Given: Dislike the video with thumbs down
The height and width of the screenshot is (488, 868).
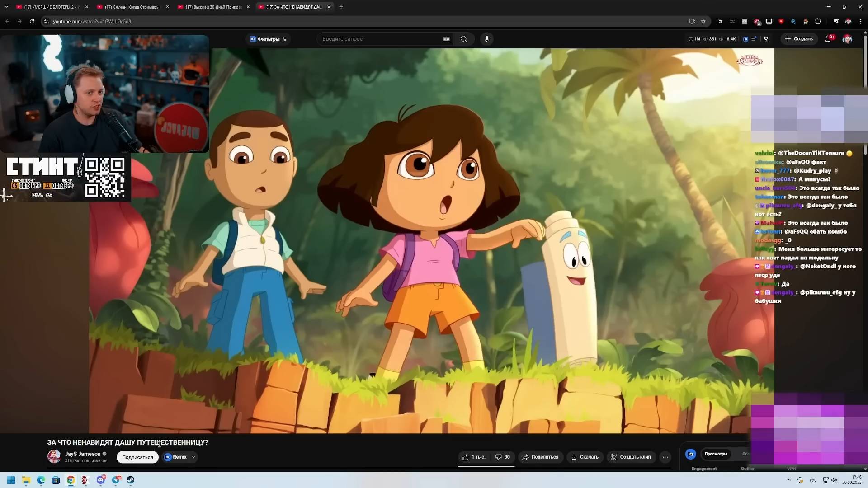Looking at the screenshot, I should coord(502,457).
